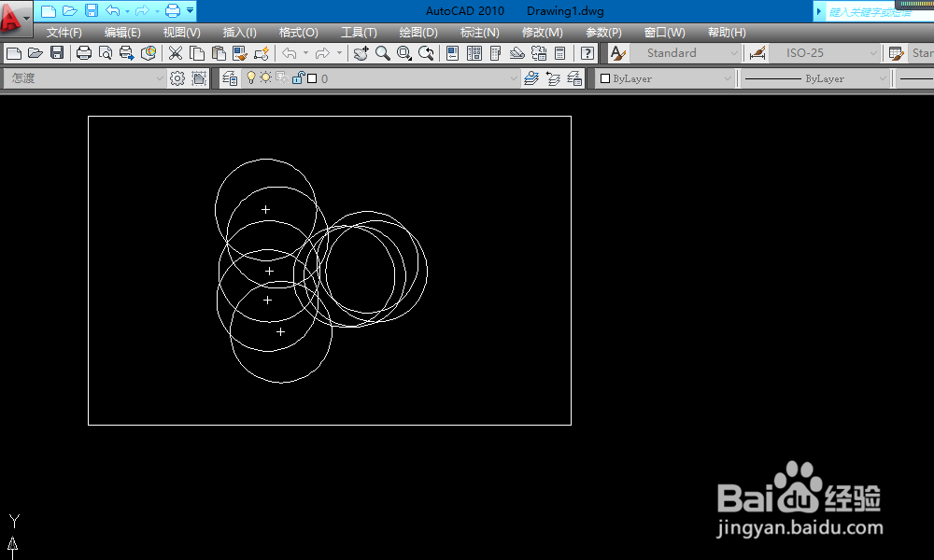
Task: Expand the Standard toolbar undo history arrow
Action: (305, 53)
